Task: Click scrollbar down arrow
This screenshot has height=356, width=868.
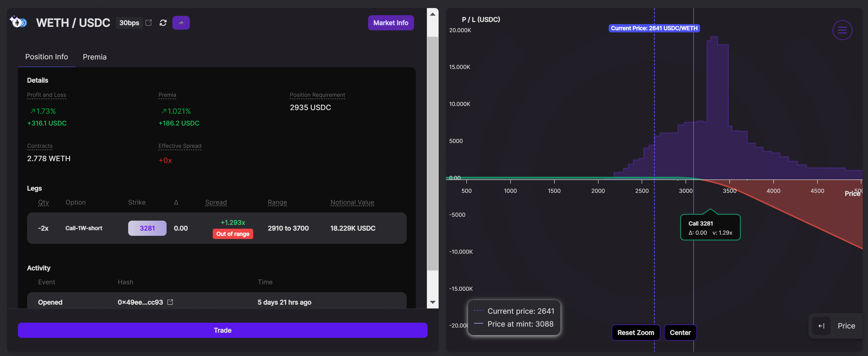Action: coord(433,302)
